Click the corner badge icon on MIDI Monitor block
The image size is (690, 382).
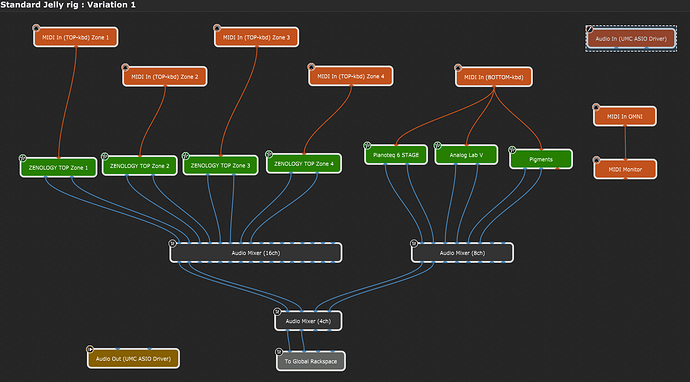597,160
